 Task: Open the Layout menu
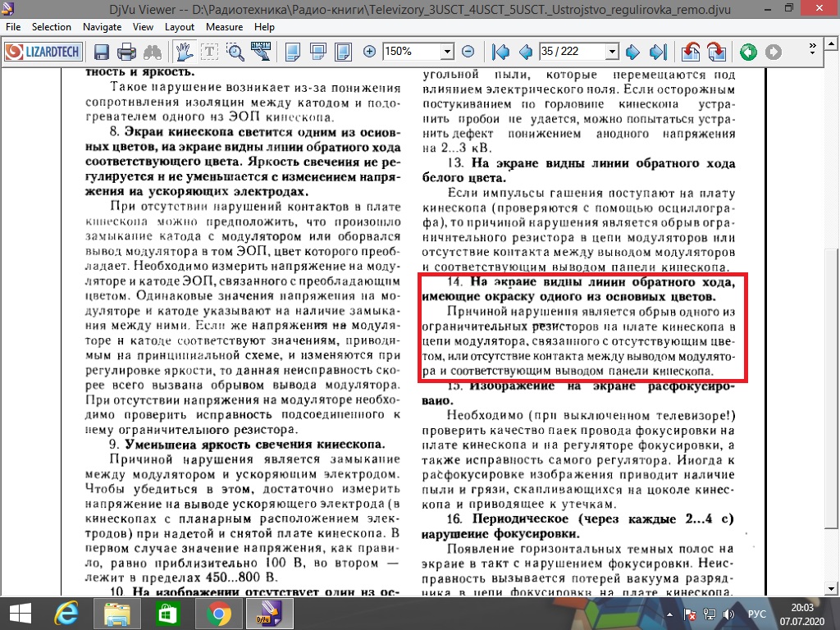[x=180, y=27]
